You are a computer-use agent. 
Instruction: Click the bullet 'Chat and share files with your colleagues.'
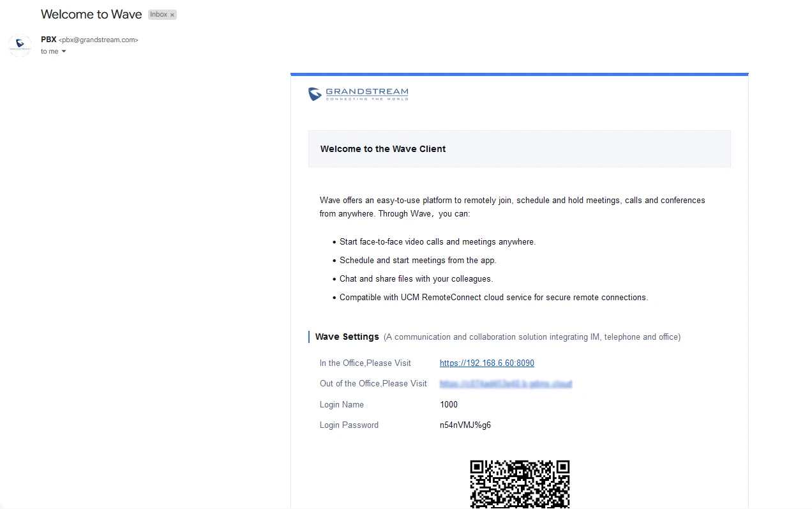[x=416, y=278]
